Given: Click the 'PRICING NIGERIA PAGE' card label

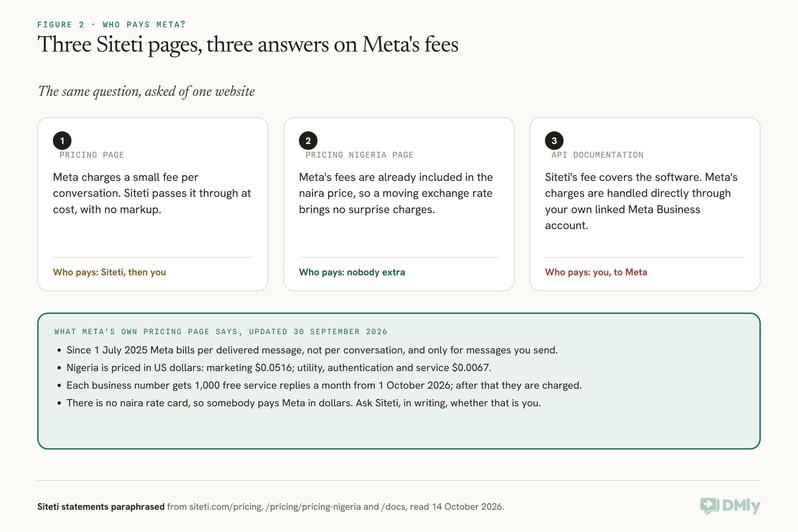Looking at the screenshot, I should coord(359,155).
